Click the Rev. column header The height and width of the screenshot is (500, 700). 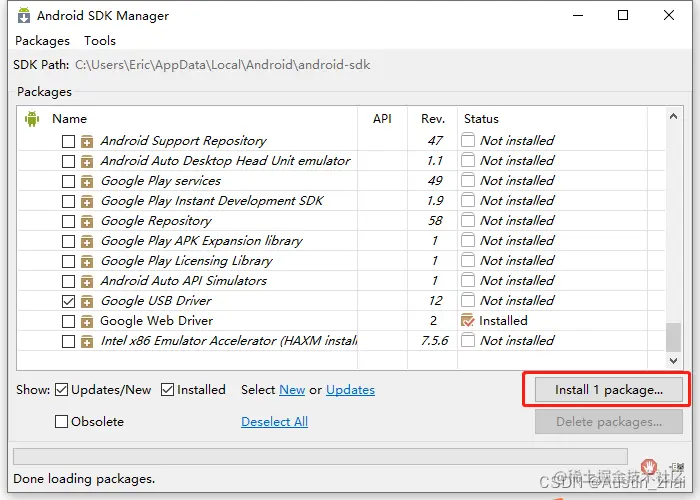click(433, 119)
